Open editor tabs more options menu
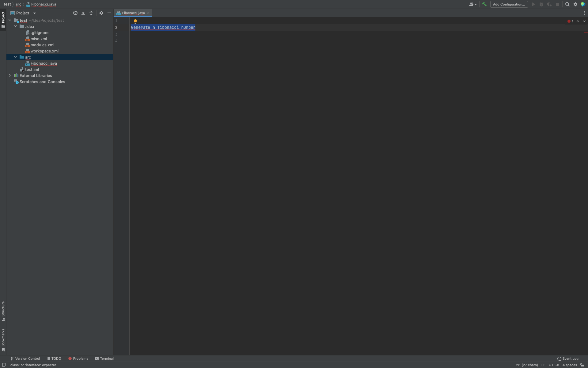 pyautogui.click(x=584, y=13)
